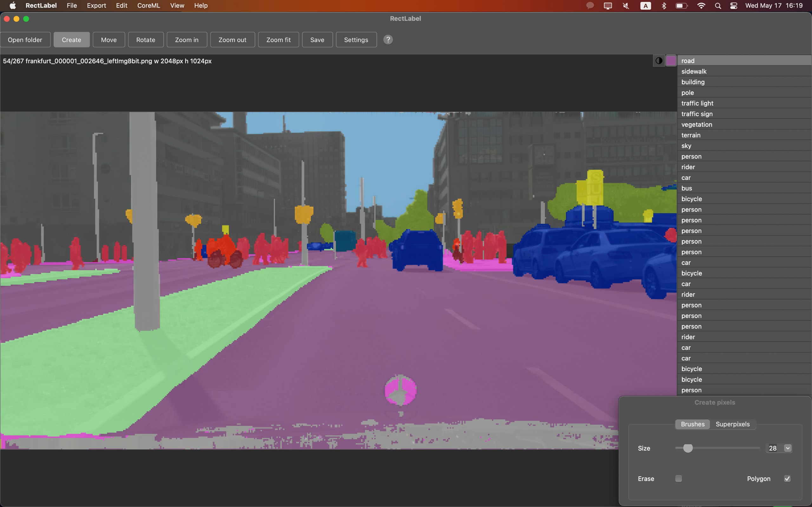Click the purple road color swatch
This screenshot has width=812, height=507.
671,61
